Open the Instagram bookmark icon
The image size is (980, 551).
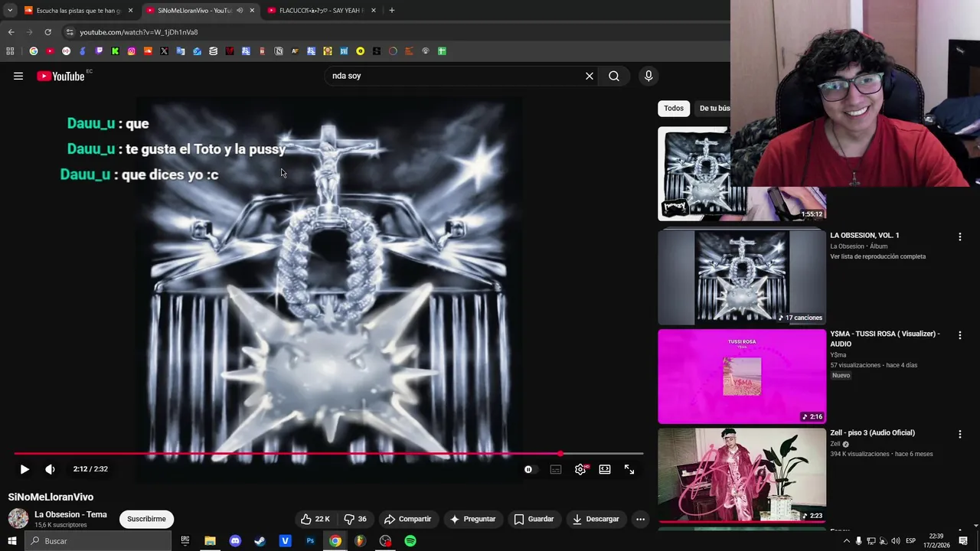pos(132,51)
